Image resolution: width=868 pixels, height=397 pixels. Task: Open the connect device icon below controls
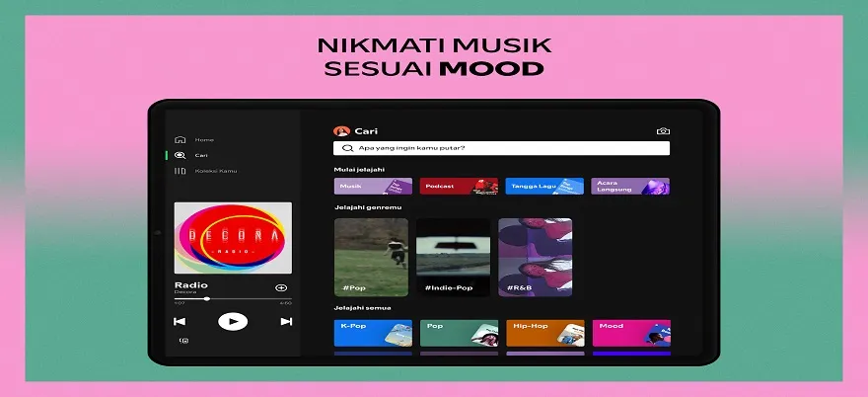point(183,341)
